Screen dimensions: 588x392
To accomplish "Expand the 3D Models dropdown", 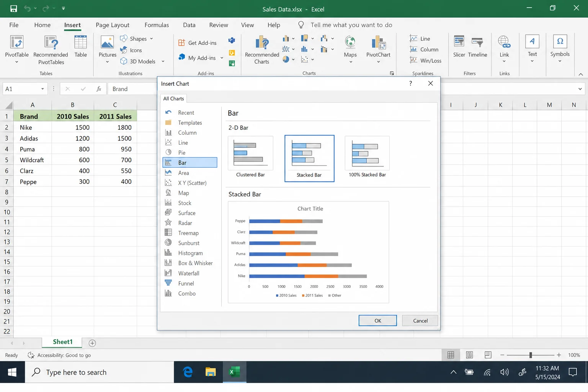I will pyautogui.click(x=163, y=61).
